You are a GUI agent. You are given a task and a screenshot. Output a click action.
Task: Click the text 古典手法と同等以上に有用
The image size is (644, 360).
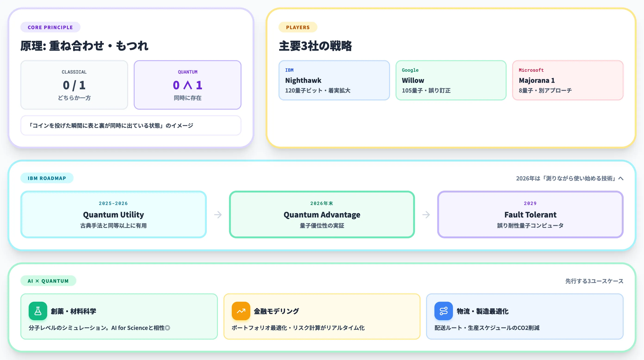114,226
